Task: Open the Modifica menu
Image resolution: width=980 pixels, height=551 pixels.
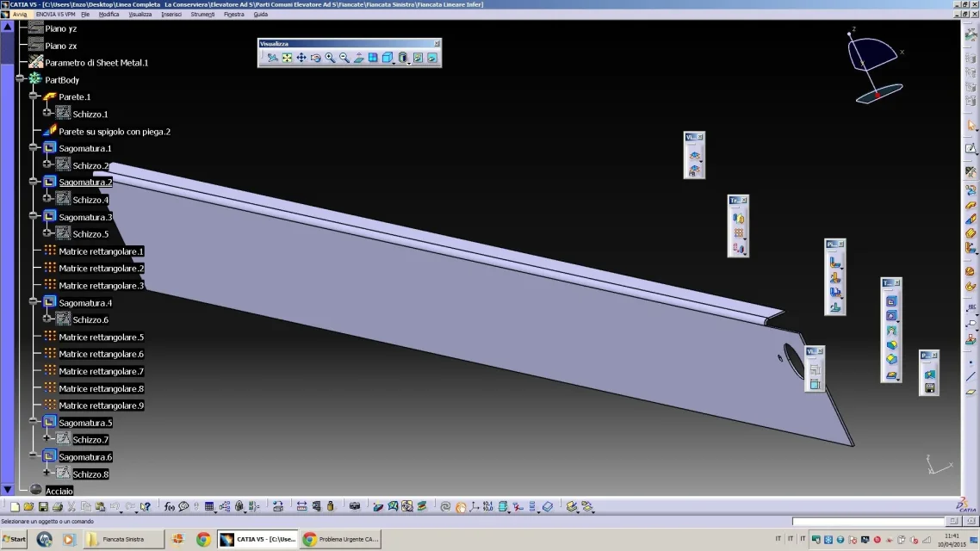Action: click(109, 15)
